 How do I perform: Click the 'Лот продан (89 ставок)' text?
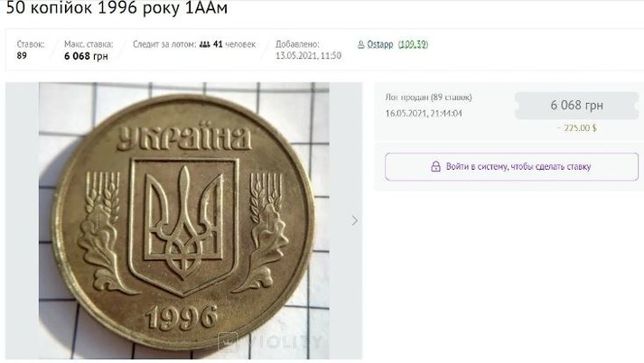click(428, 98)
